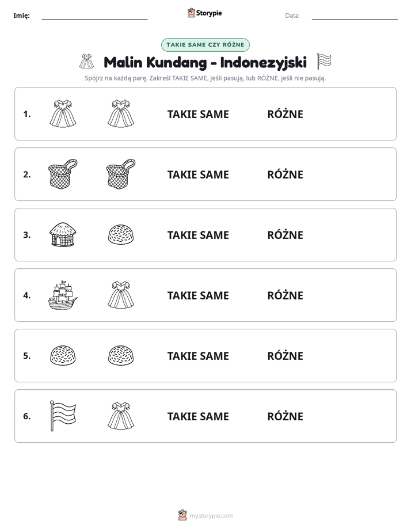Click the second fishing net in row 2
The image size is (411, 532).
(x=121, y=174)
